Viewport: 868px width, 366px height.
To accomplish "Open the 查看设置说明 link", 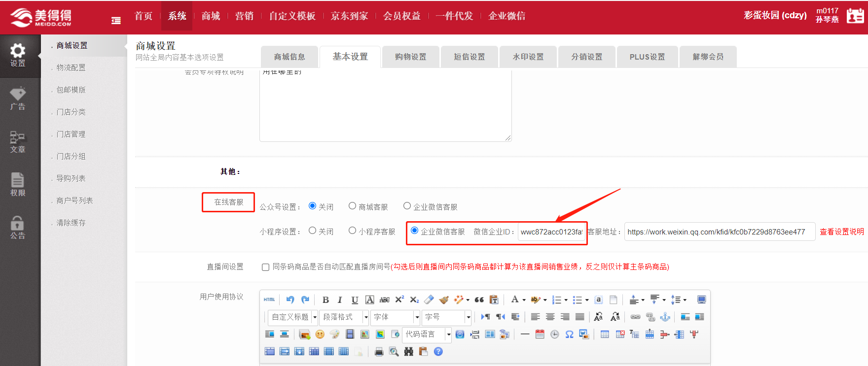I will point(841,232).
